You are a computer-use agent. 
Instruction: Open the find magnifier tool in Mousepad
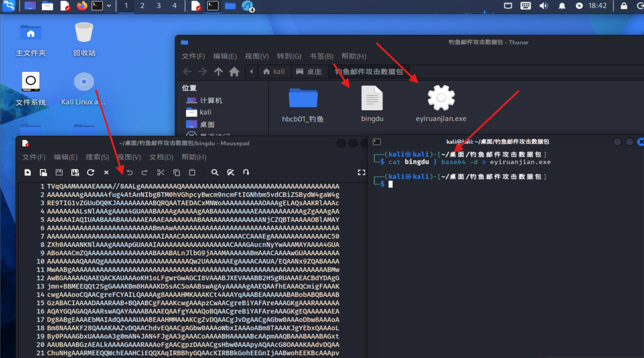(215, 172)
